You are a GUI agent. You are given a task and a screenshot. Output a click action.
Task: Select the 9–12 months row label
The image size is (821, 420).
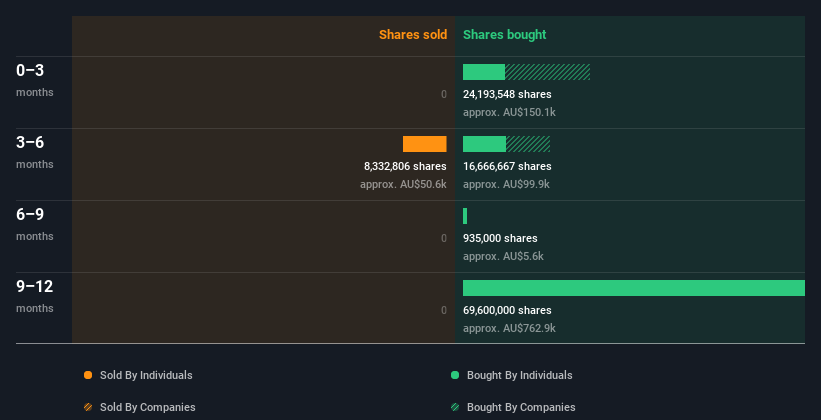coord(35,296)
